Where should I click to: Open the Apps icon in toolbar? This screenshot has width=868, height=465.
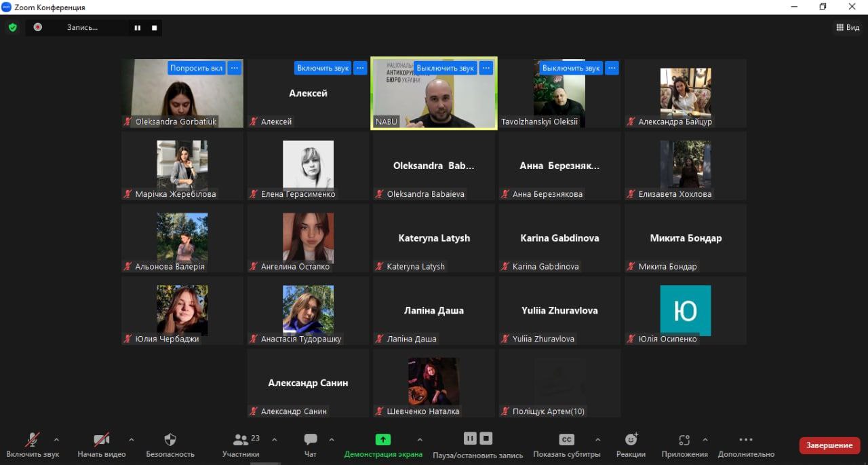click(x=684, y=440)
